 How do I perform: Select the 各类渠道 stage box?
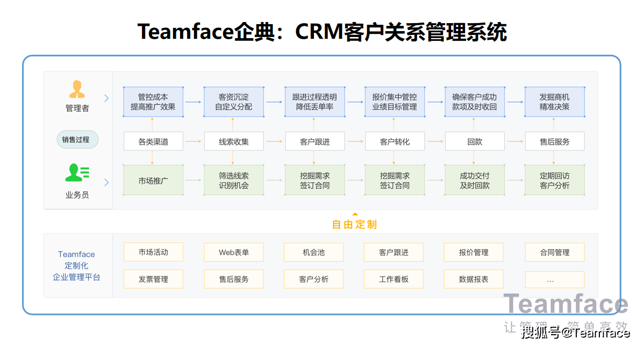(x=153, y=142)
